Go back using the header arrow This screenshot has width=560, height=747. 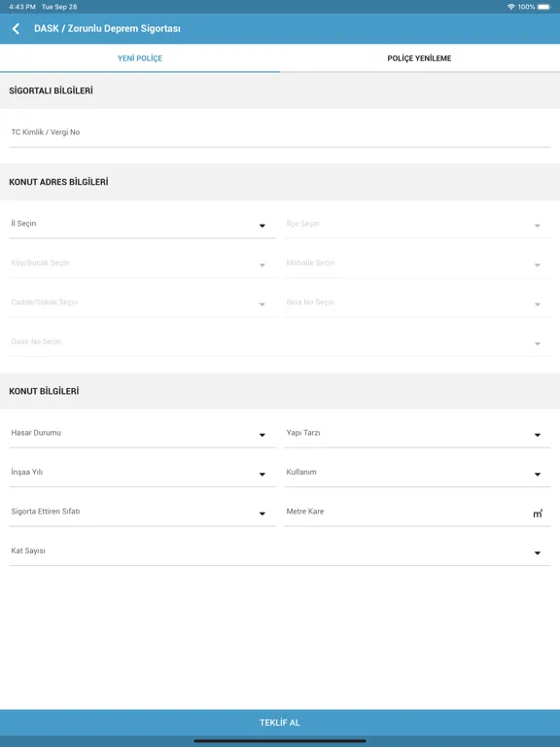pos(16,28)
